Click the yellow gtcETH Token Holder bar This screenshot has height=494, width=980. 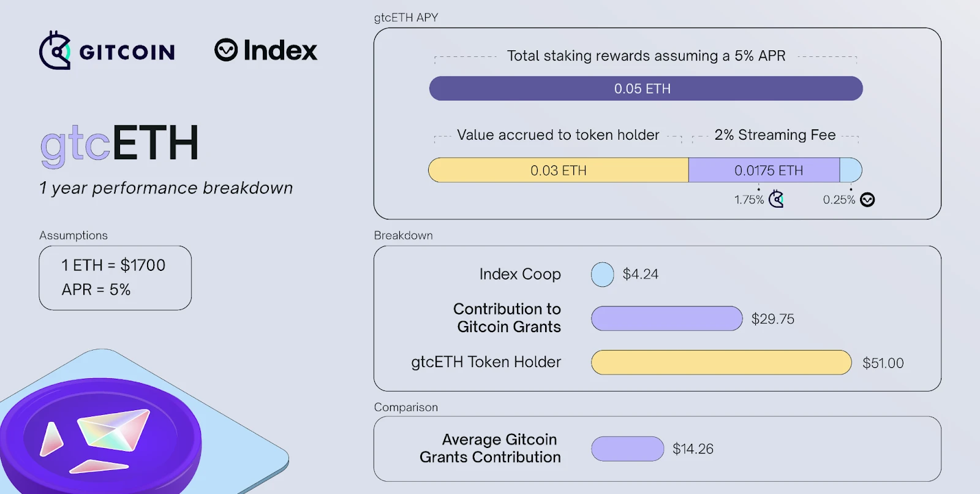point(721,362)
